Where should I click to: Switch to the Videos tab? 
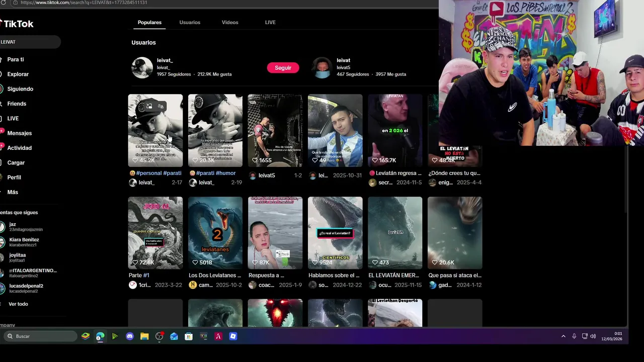(x=230, y=23)
